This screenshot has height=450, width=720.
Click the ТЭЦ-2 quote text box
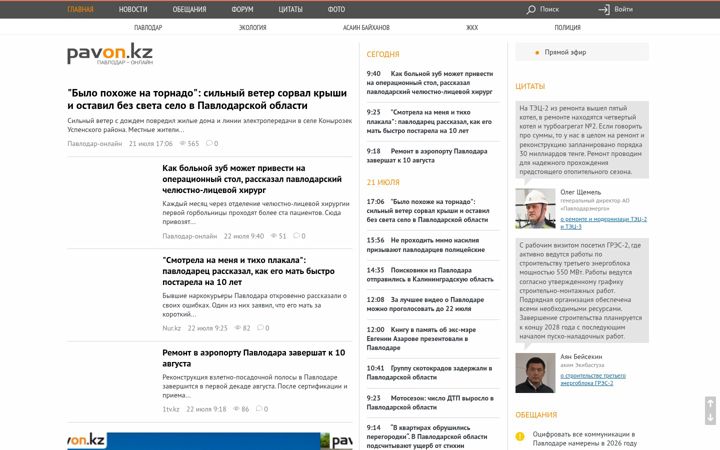pos(582,140)
